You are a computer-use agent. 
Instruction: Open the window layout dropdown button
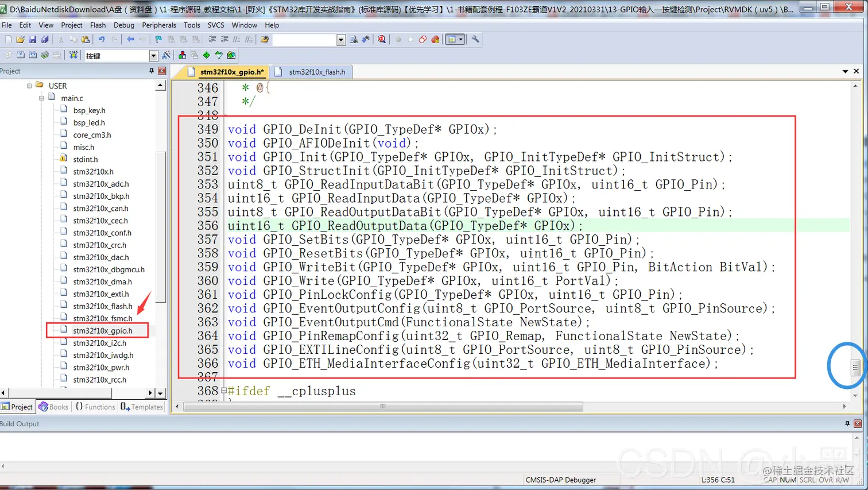[455, 40]
